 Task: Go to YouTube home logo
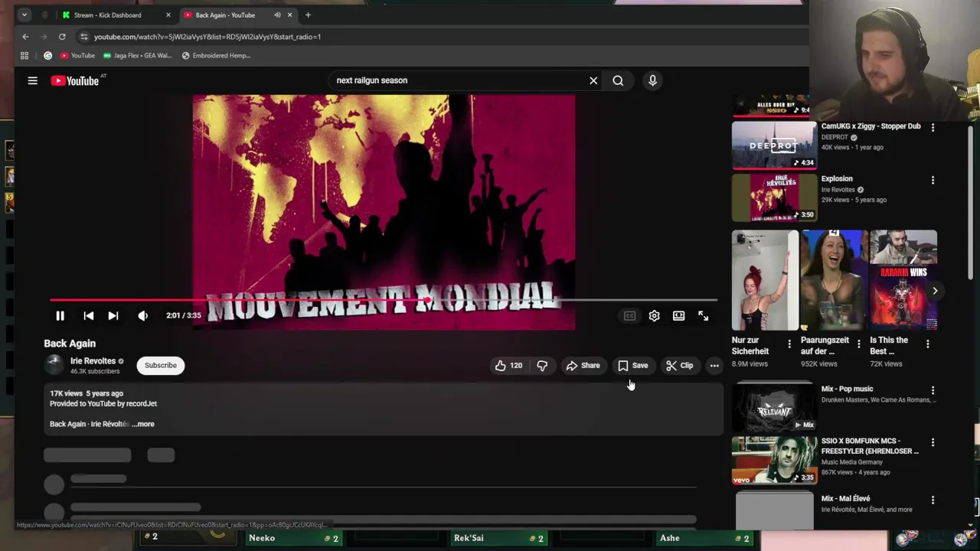click(x=74, y=80)
